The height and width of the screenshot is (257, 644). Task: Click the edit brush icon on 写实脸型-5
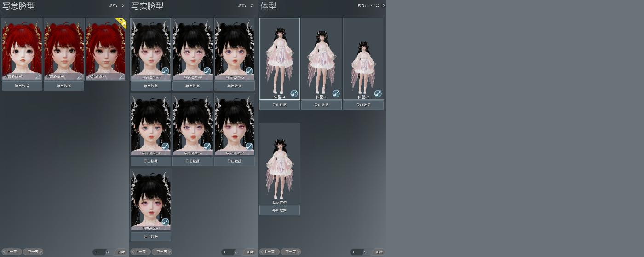249,71
